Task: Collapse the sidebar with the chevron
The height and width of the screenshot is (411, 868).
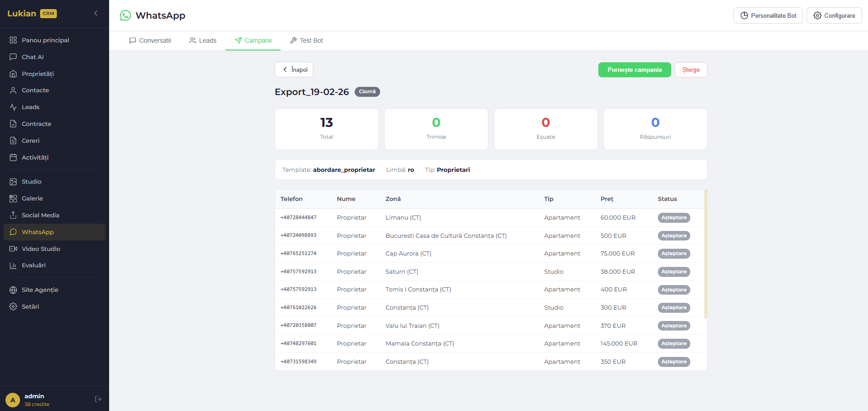Action: 95,13
